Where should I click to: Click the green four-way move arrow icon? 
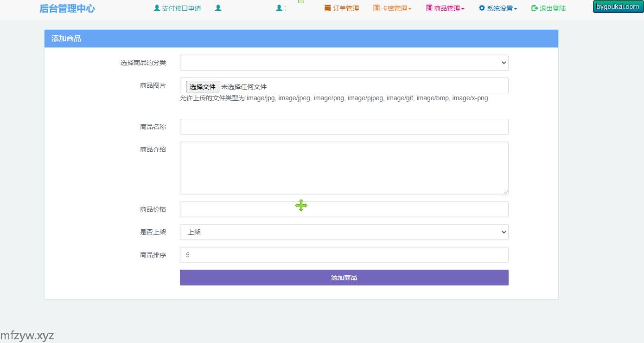click(301, 206)
